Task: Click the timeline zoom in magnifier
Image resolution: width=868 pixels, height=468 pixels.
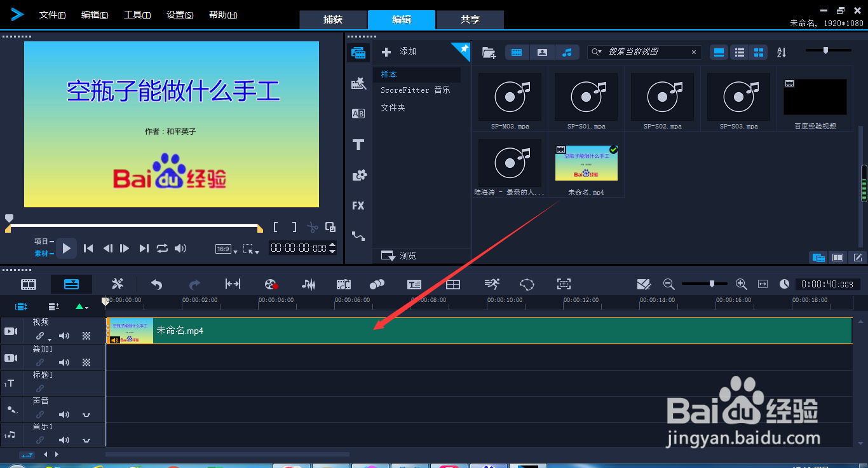Action: click(741, 284)
